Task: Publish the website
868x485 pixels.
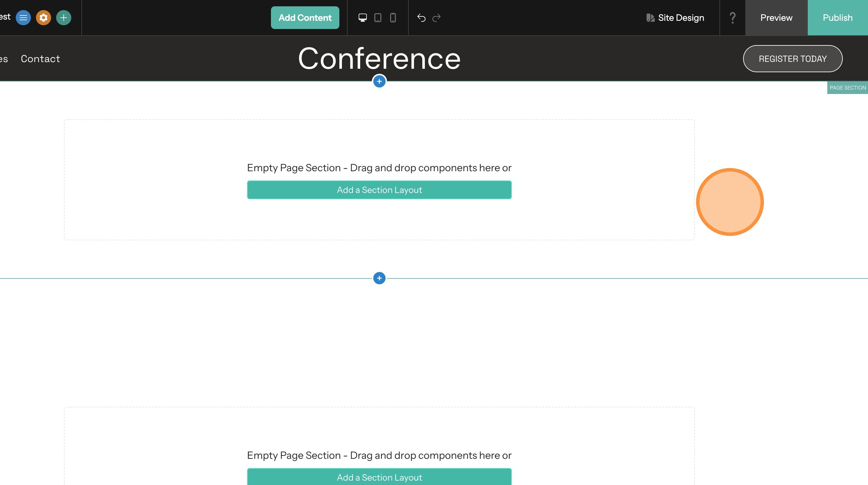Action: 838,18
